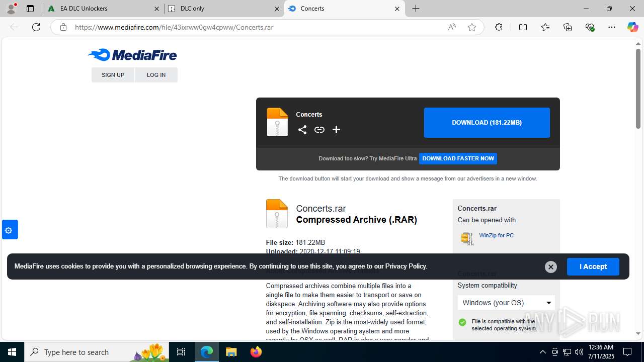The image size is (644, 362).
Task: Open Settings and more menu
Action: [x=612, y=27]
